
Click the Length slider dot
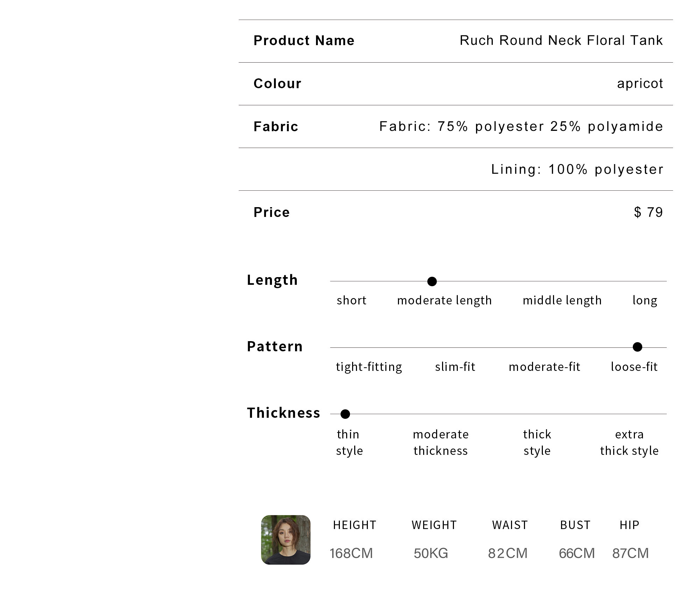(x=432, y=281)
